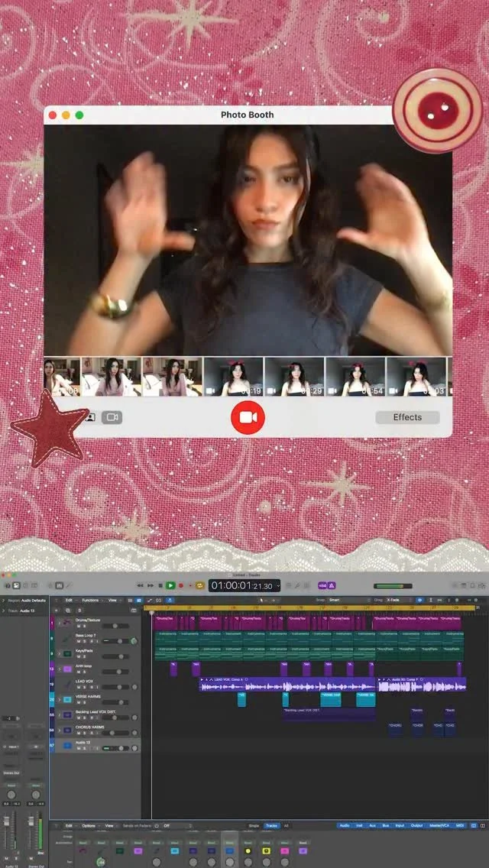Solo the Bass Loop 7 track
Screen dimensions: 489x868
[x=84, y=642]
